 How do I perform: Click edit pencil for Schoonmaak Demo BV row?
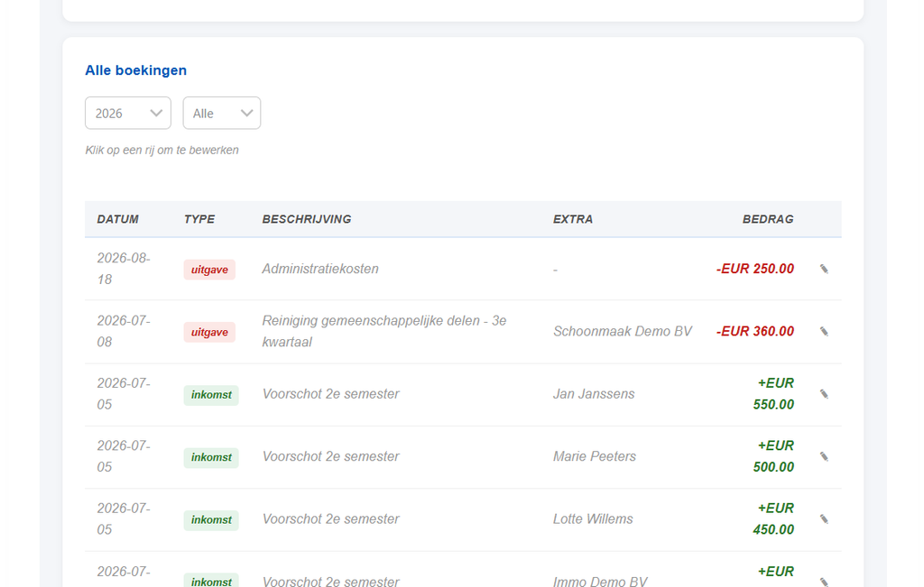click(824, 332)
